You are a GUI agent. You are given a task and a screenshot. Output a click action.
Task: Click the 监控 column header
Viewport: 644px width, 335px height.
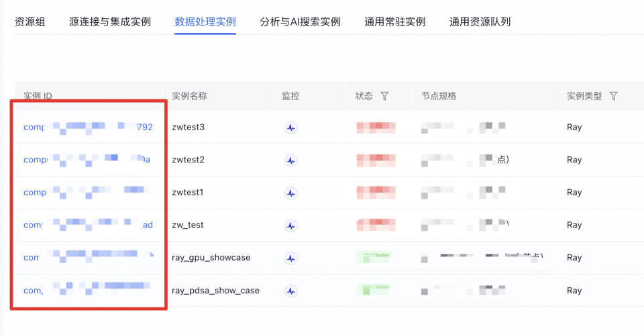coord(290,96)
